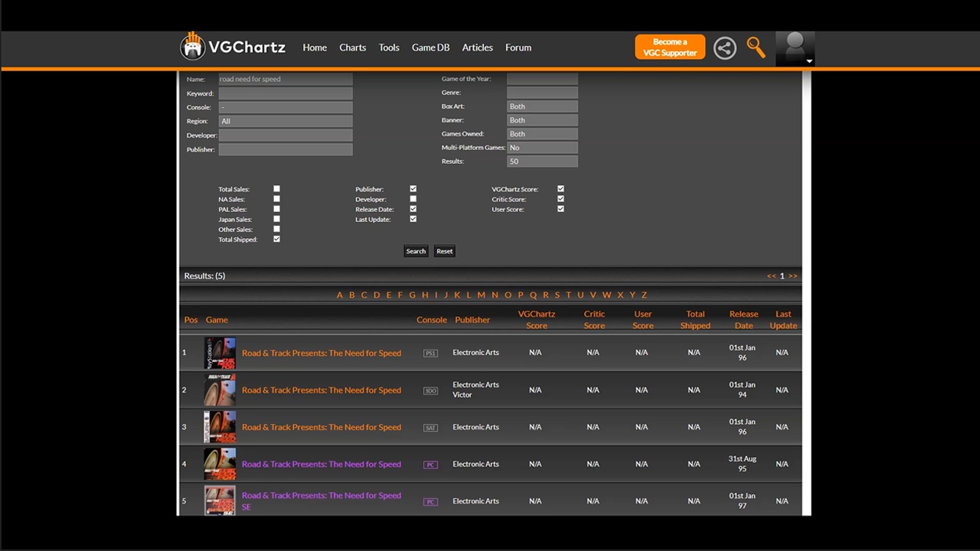This screenshot has width=980, height=551.
Task: Open box art thumbnail of row 5
Action: [220, 500]
